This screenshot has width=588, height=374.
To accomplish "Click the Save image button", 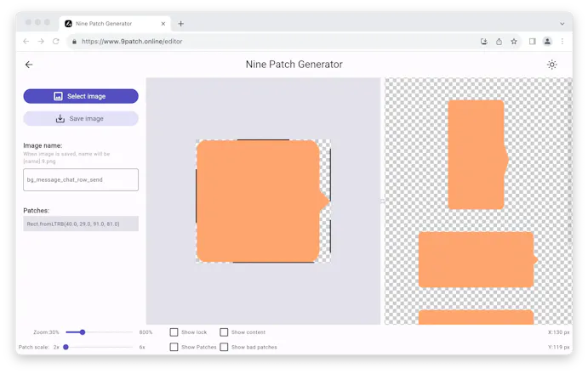I will point(81,118).
